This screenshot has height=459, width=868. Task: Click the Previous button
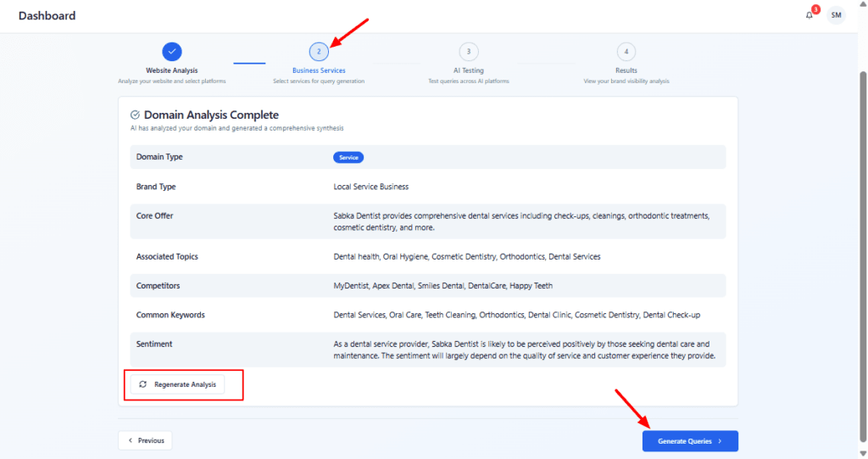145,440
